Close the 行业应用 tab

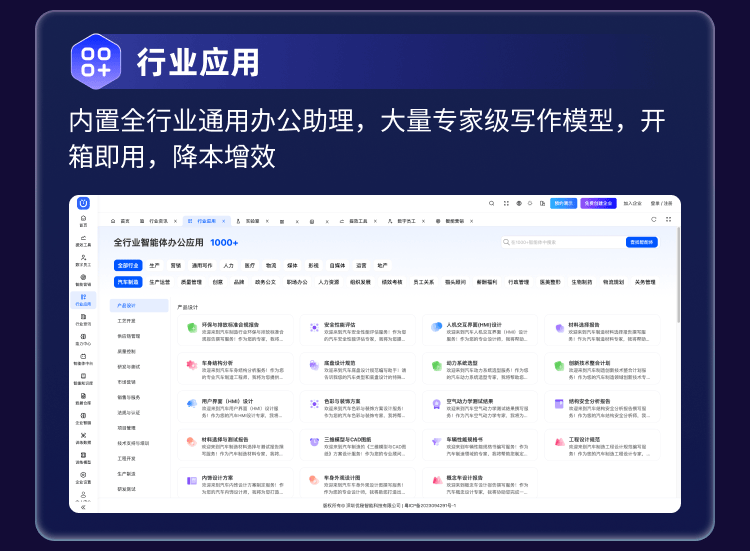224,220
